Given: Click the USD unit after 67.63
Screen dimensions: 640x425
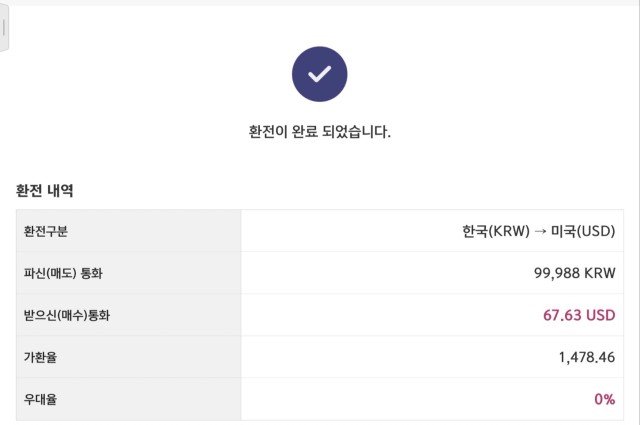Looking at the screenshot, I should click(x=600, y=315).
